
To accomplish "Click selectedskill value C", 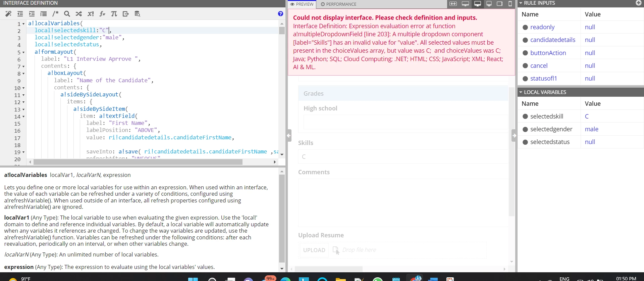I will click(x=587, y=116).
